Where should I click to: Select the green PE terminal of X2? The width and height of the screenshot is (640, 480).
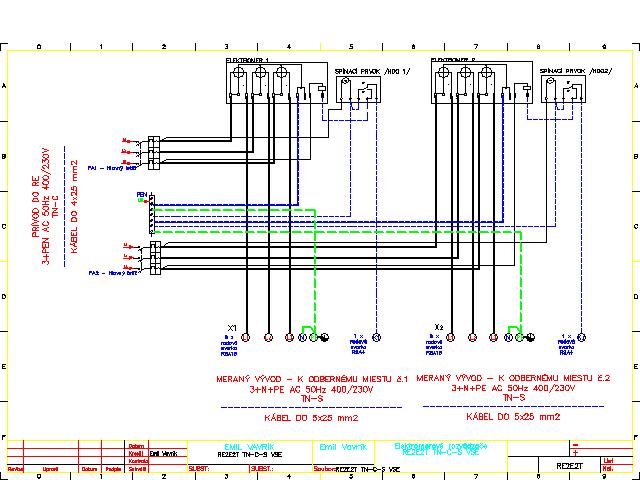coord(517,337)
